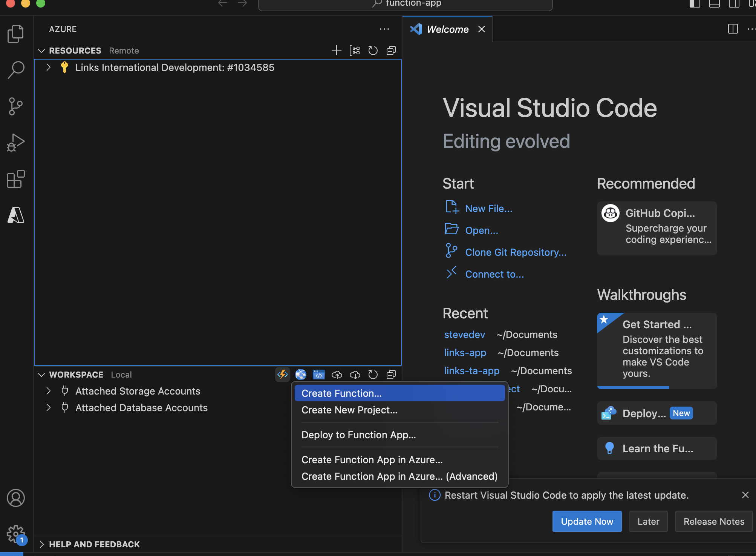Choose Create New Project... menu item
Viewport: 756px width, 556px height.
[x=399, y=410]
